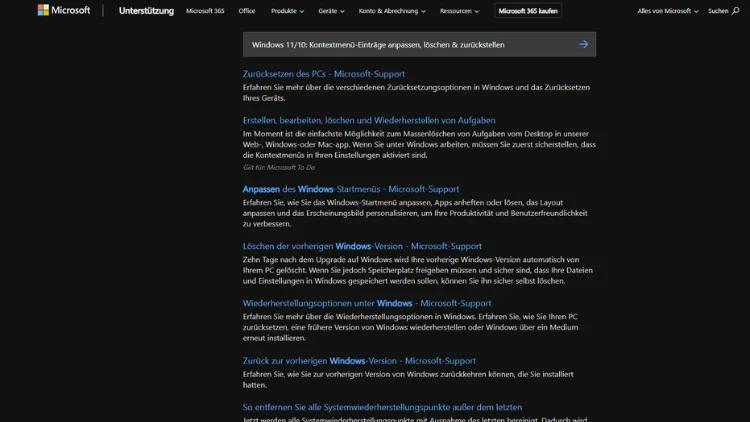
Task: Click the Suchen text in the header
Action: pos(718,11)
